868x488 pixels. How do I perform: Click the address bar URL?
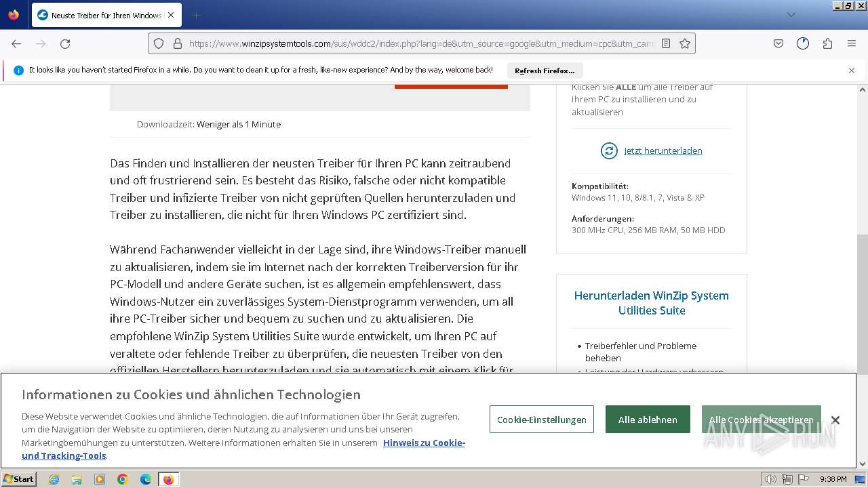tap(420, 43)
